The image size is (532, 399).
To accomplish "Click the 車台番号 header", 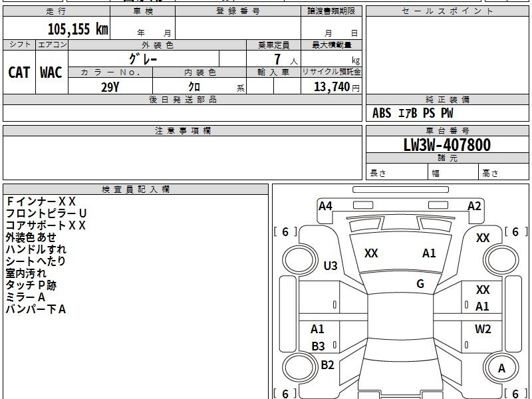I will [447, 131].
